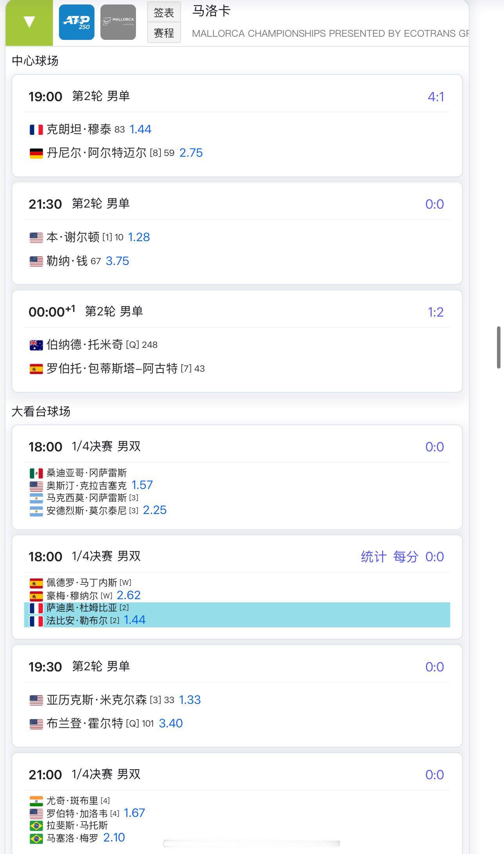
Task: Choose odds 3.40 for 布兰登·霍尔特
Action: tap(171, 723)
